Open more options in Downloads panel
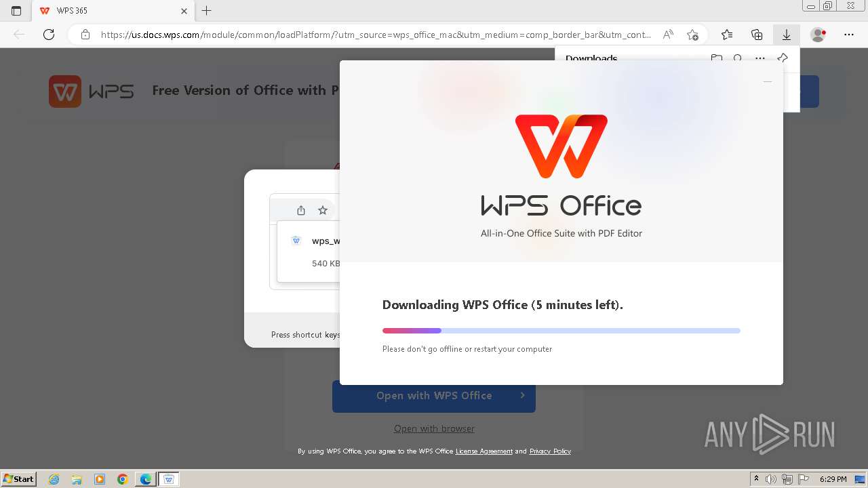 click(760, 59)
